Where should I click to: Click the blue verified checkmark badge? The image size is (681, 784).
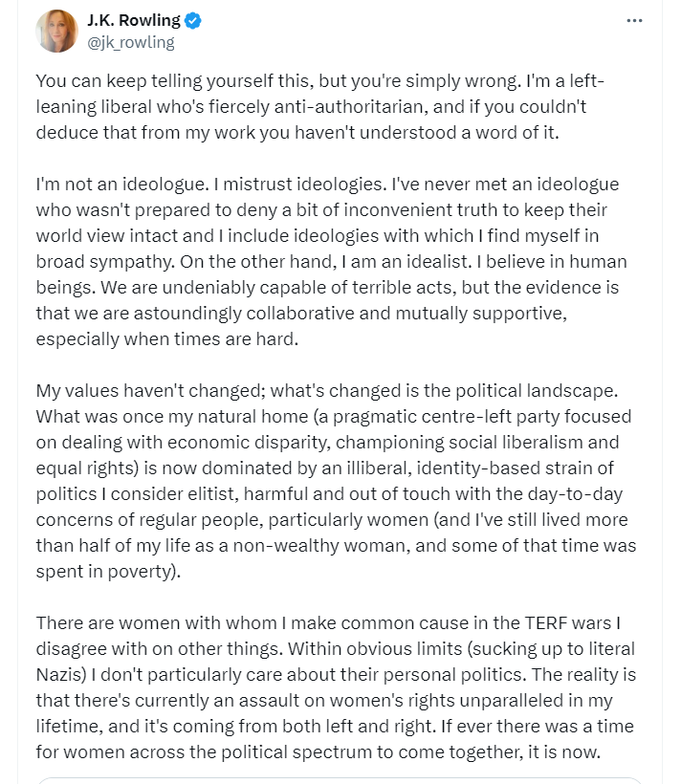click(x=193, y=20)
